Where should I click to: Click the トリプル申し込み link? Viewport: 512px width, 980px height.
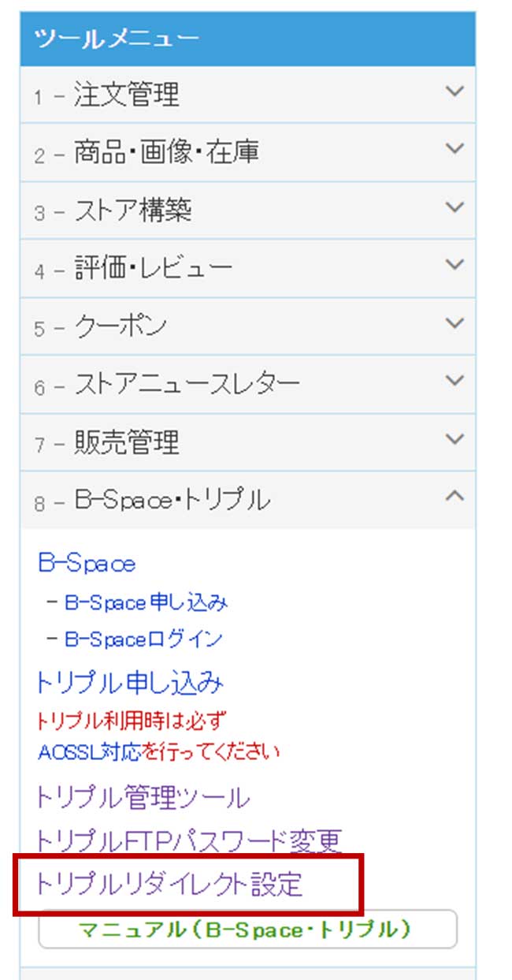[x=130, y=682]
